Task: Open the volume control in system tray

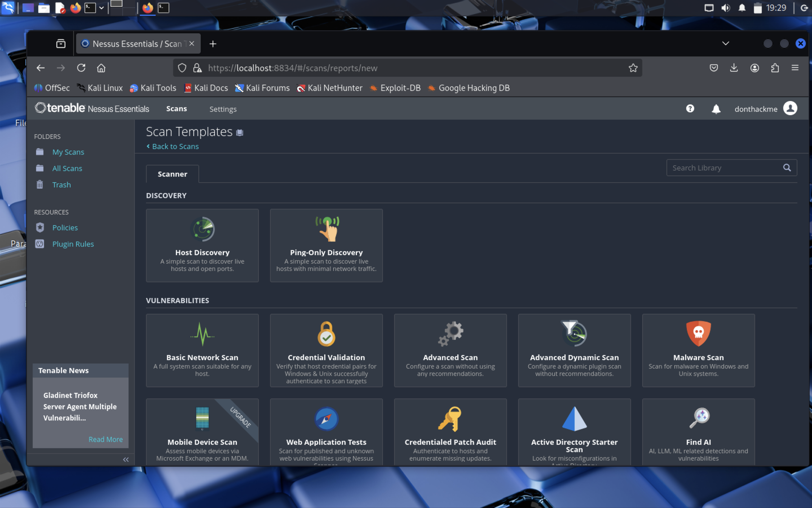Action: click(725, 8)
